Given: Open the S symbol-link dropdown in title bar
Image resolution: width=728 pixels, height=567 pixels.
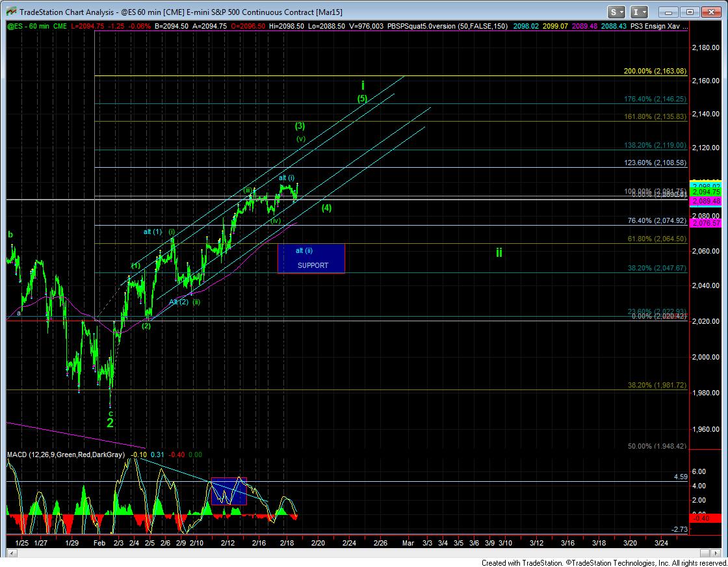Looking at the screenshot, I should click(617, 12).
